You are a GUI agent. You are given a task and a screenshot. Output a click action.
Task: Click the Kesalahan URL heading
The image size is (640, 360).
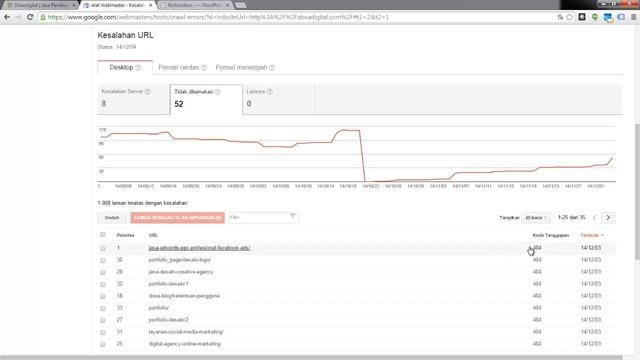pyautogui.click(x=125, y=35)
